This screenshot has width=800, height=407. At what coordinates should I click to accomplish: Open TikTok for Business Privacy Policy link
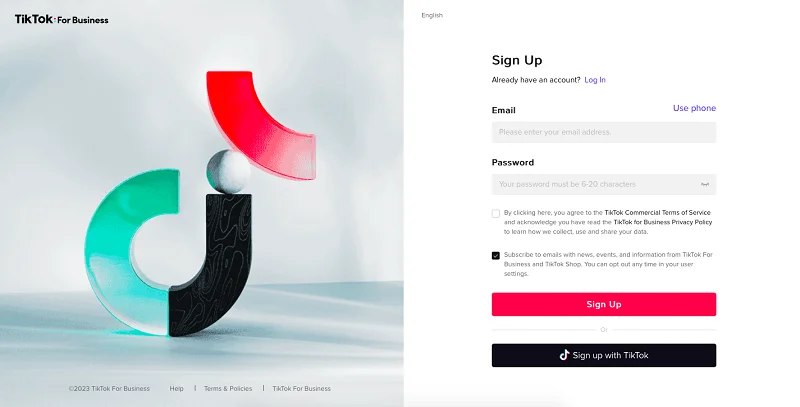(663, 222)
